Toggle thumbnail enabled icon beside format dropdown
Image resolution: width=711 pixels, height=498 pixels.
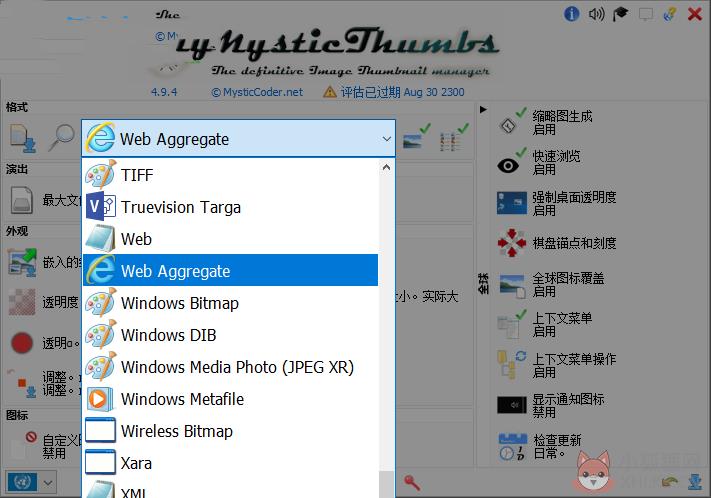click(416, 137)
